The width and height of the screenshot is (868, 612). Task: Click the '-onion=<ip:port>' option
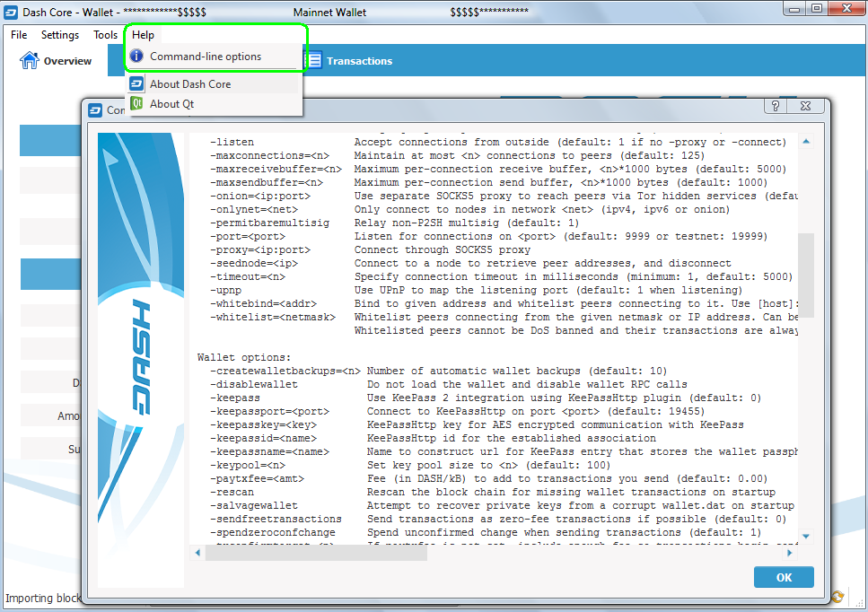coord(260,196)
